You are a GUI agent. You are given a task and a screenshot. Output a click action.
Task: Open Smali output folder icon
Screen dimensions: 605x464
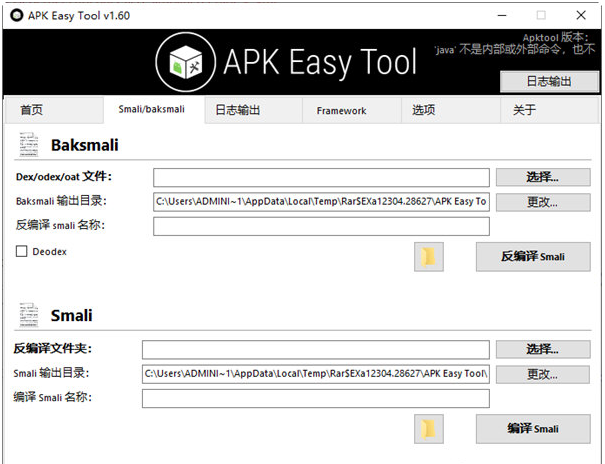pos(429,429)
